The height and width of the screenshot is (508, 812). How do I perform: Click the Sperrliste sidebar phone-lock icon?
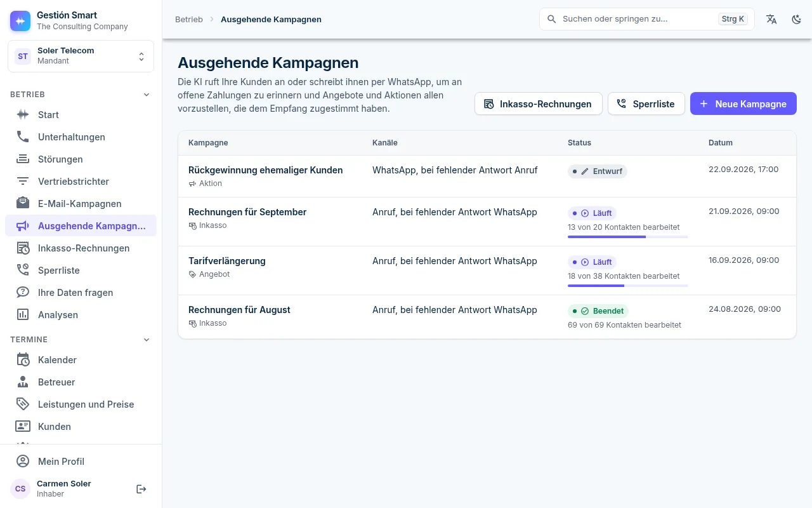coord(23,271)
